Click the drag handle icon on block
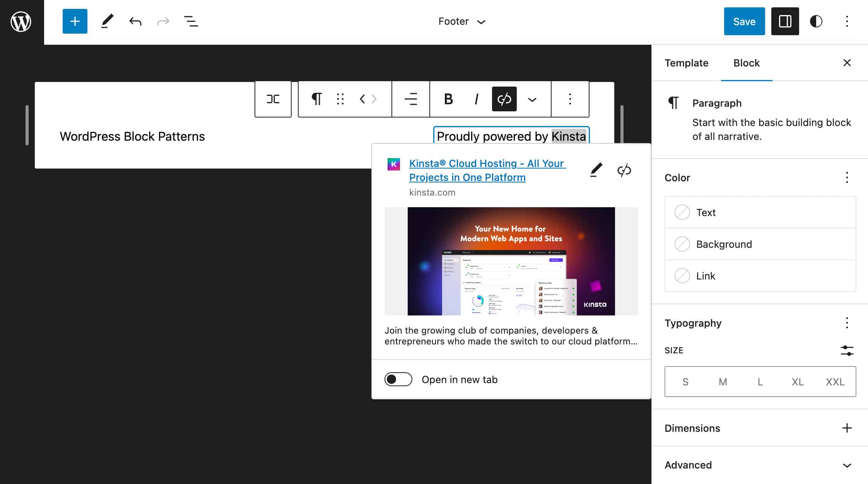This screenshot has width=868, height=484. pyautogui.click(x=340, y=99)
